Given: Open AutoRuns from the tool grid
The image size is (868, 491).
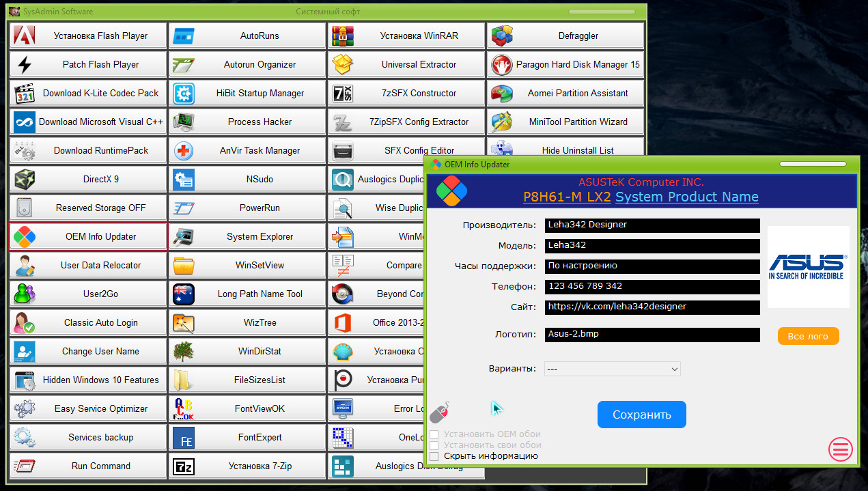Looking at the screenshot, I should coord(247,36).
